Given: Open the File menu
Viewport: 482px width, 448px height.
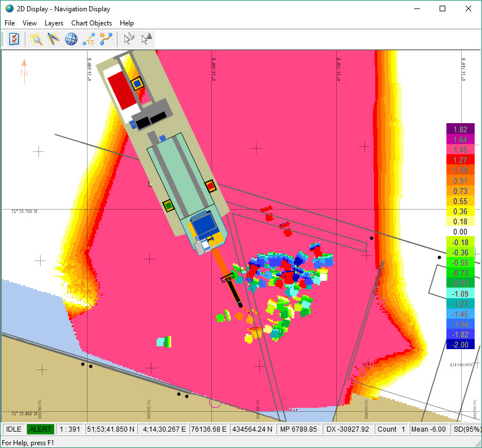Looking at the screenshot, I should pyautogui.click(x=10, y=23).
